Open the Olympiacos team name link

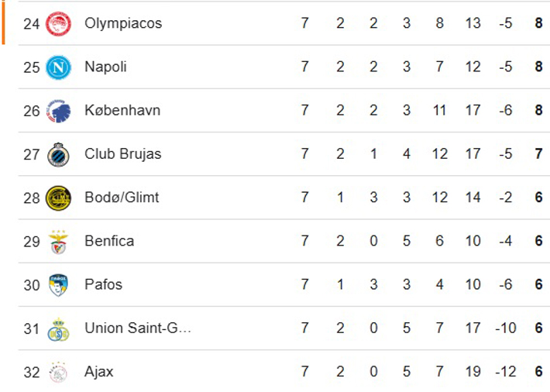point(123,23)
